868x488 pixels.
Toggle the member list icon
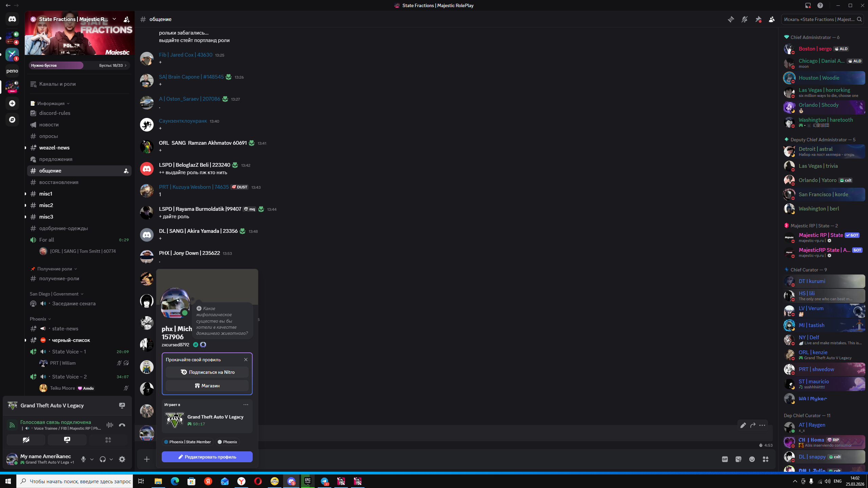[772, 19]
